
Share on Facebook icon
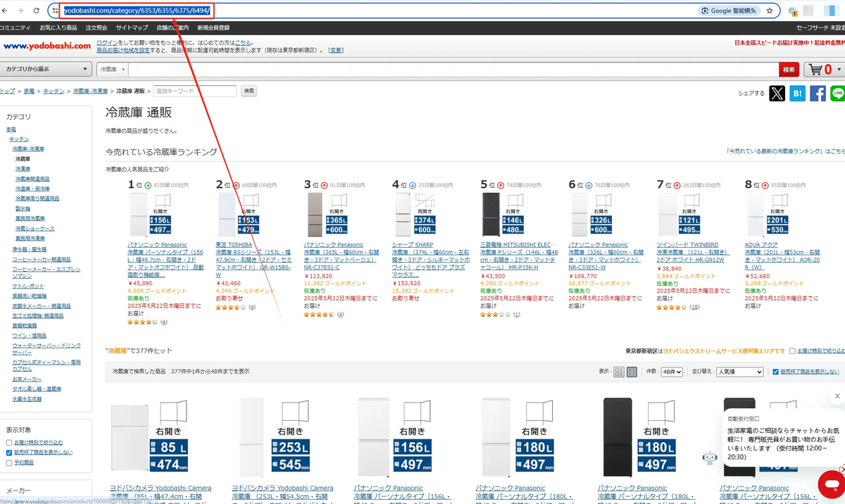[x=818, y=93]
